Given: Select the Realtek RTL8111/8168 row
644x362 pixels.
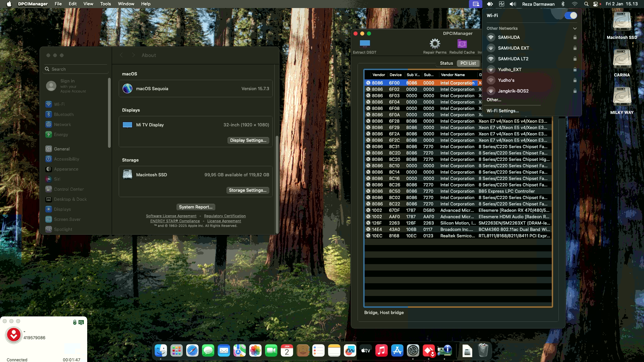Looking at the screenshot, I should tap(458, 236).
